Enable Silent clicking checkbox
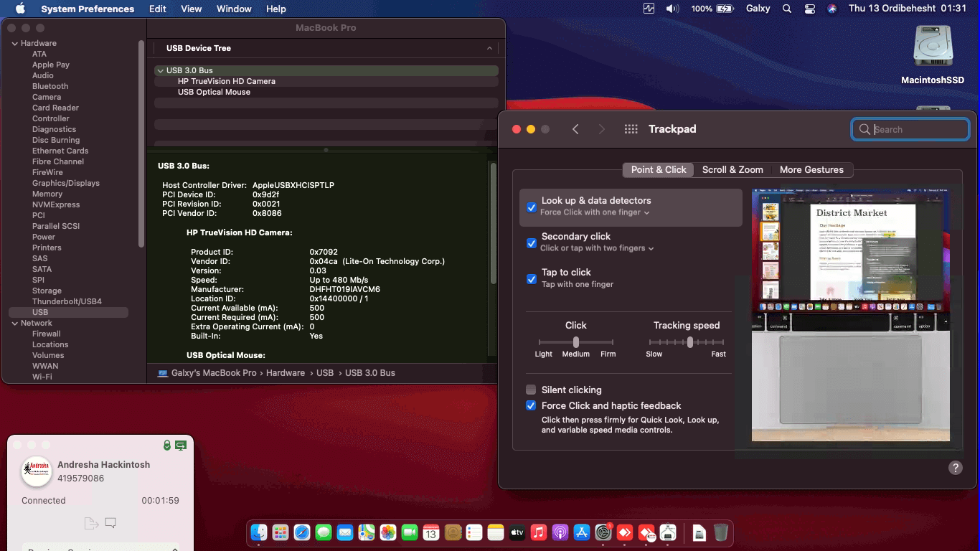980x551 pixels. tap(531, 390)
